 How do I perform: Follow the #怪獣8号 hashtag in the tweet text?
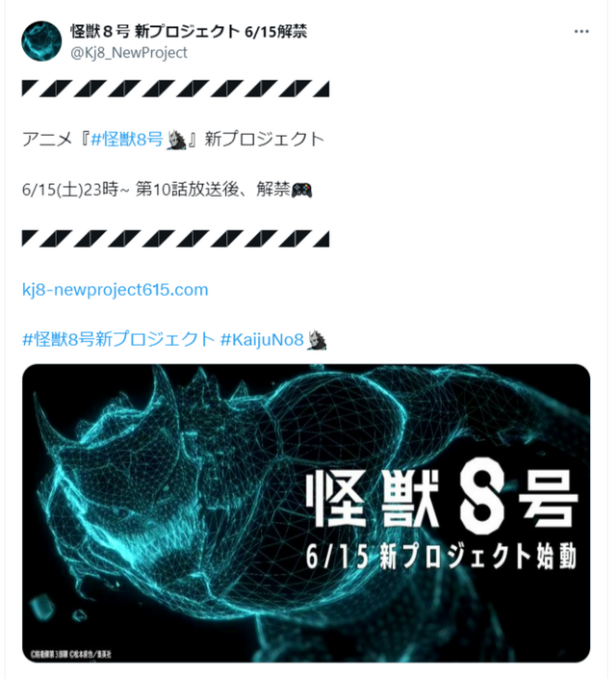tap(127, 140)
